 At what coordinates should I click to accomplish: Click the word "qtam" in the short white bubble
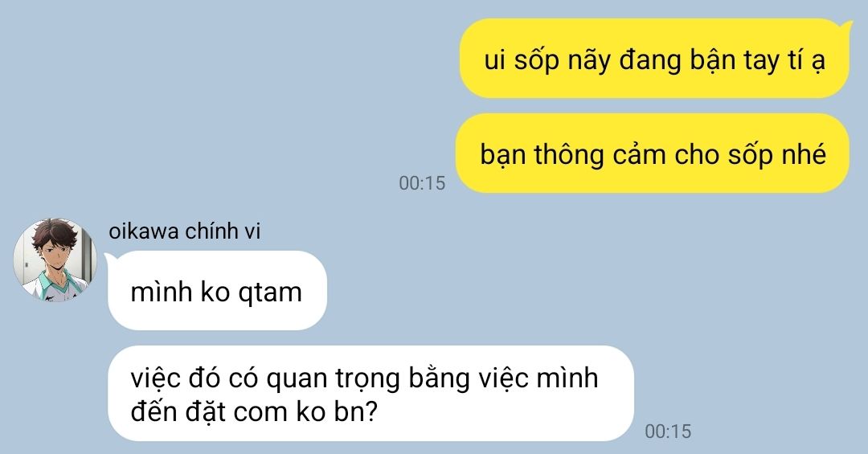coord(270,292)
